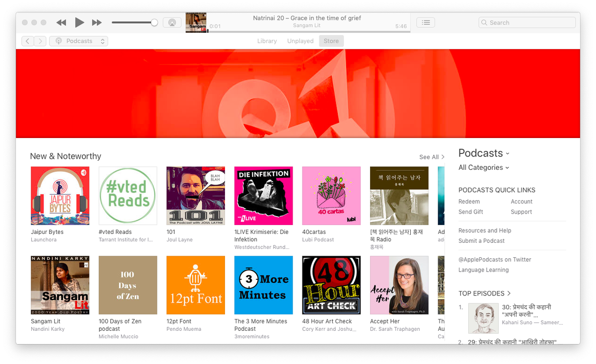Skip forward to next track
Image resolution: width=596 pixels, height=364 pixels.
click(97, 23)
